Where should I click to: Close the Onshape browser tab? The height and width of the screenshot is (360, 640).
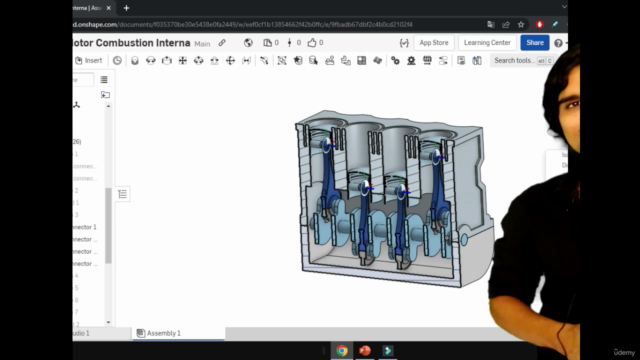[109, 8]
